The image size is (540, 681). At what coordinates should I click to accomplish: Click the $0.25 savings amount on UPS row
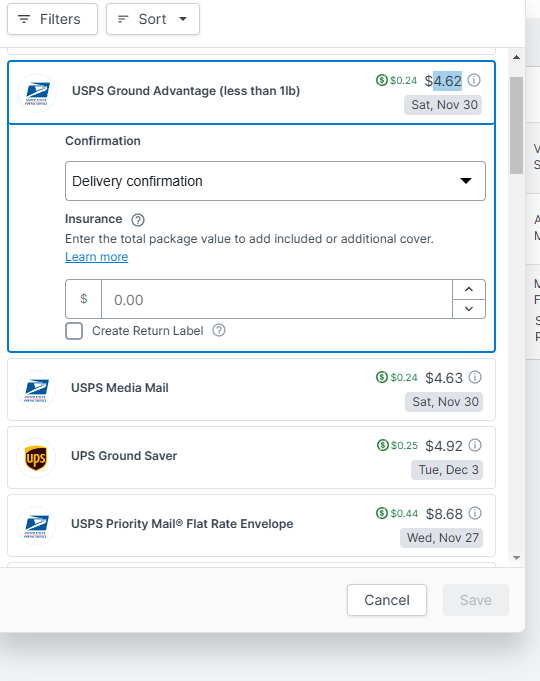click(404, 445)
